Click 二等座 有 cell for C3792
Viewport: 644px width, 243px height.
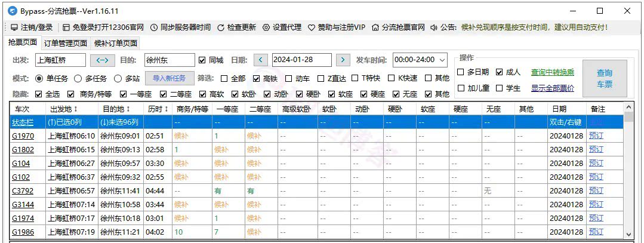(261, 191)
